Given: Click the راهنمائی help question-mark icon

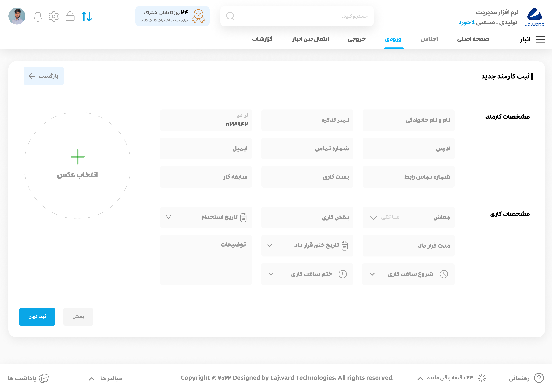Looking at the screenshot, I should click(x=539, y=378).
